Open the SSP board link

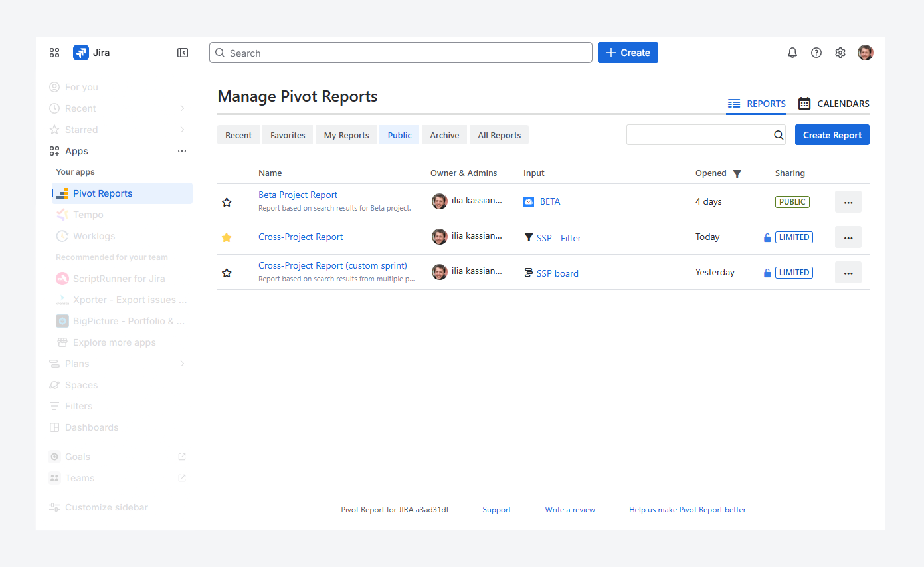point(557,273)
